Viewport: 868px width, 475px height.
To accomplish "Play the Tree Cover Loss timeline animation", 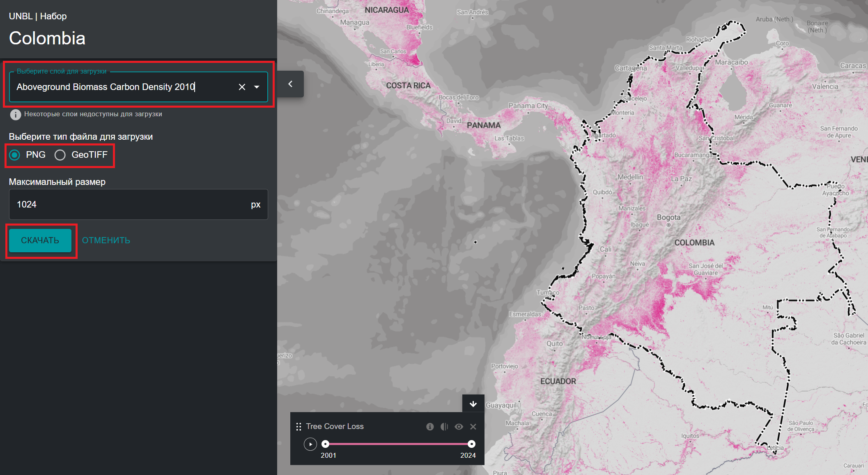I will coord(310,444).
